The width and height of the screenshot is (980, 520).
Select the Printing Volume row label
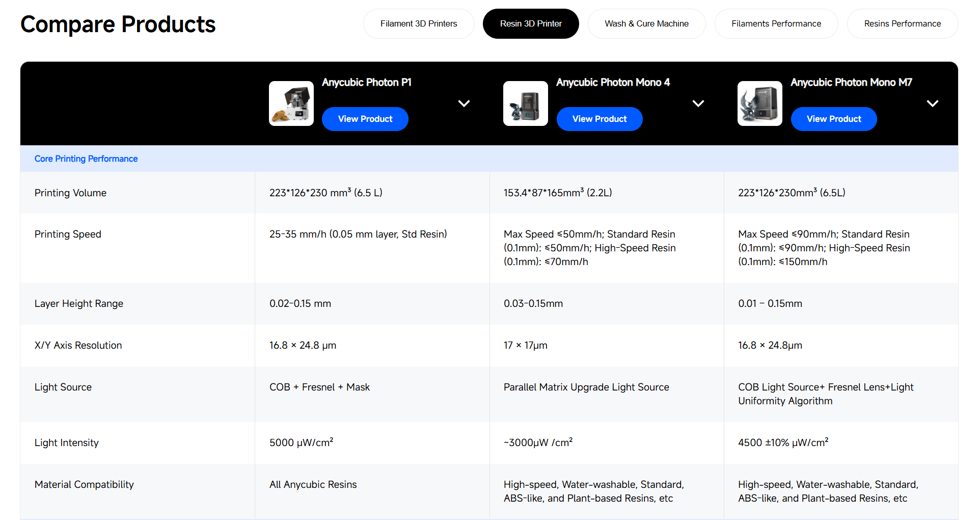pyautogui.click(x=70, y=193)
